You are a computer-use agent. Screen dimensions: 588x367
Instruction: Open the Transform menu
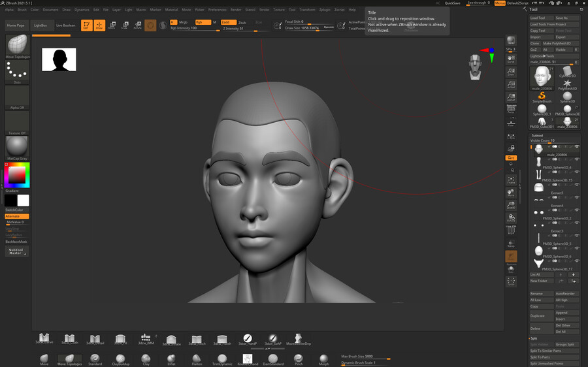coord(308,10)
